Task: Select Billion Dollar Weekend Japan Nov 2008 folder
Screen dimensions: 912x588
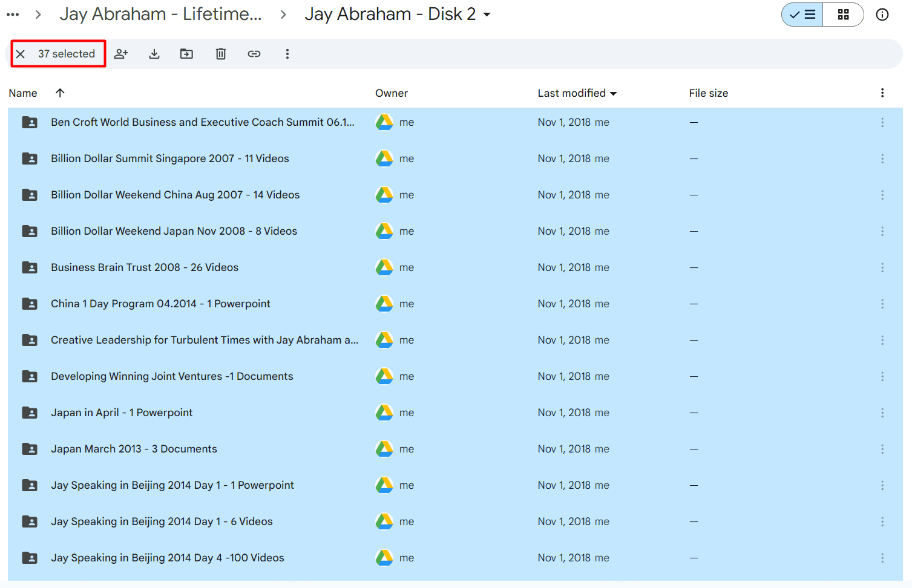Action: (x=455, y=231)
